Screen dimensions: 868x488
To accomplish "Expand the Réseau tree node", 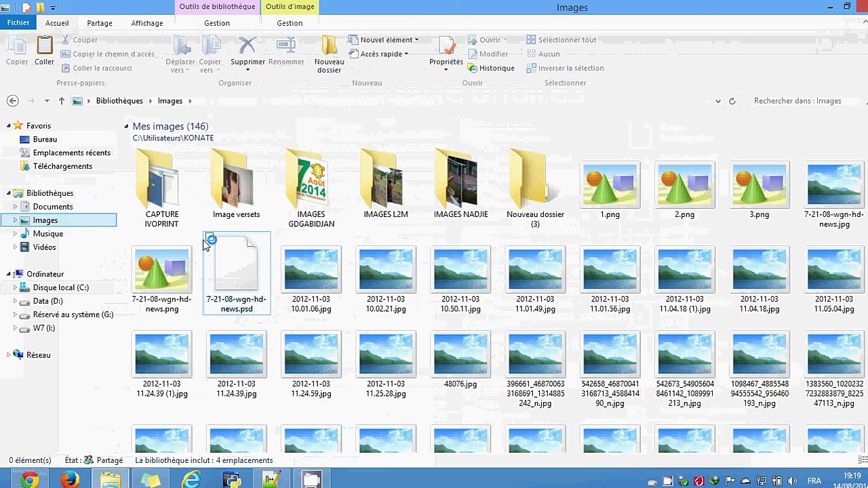I will [x=9, y=355].
